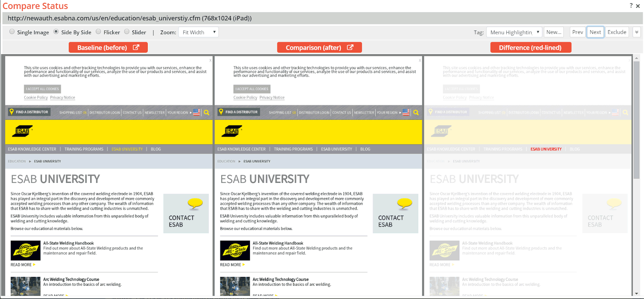The image size is (644, 299).
Task: Close the Compare Status dialog
Action: coord(638,6)
